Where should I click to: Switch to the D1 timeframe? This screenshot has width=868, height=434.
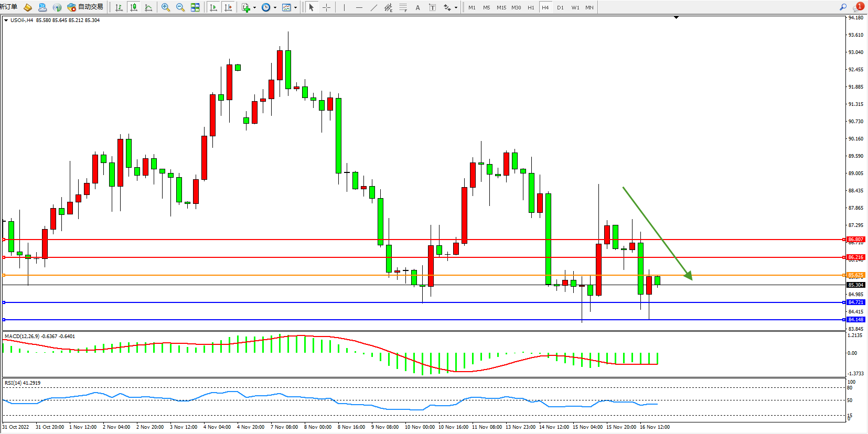[560, 7]
